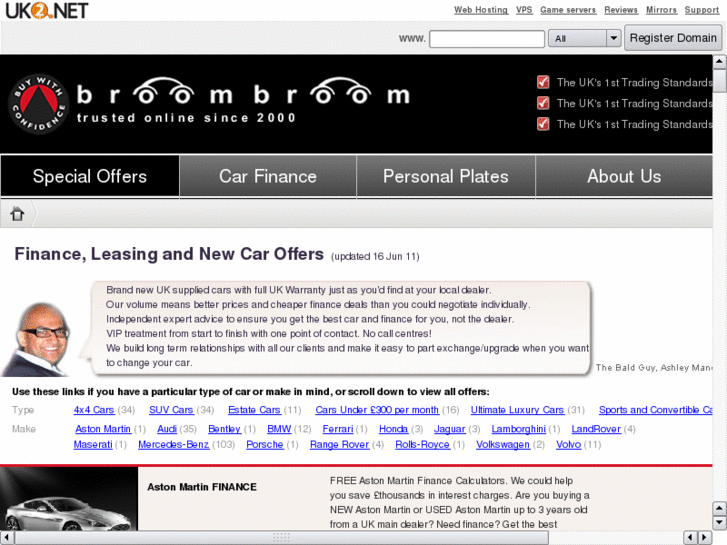Click the vertical scrollbar up arrow
Viewport: 727px width, 545px height.
coord(719,61)
